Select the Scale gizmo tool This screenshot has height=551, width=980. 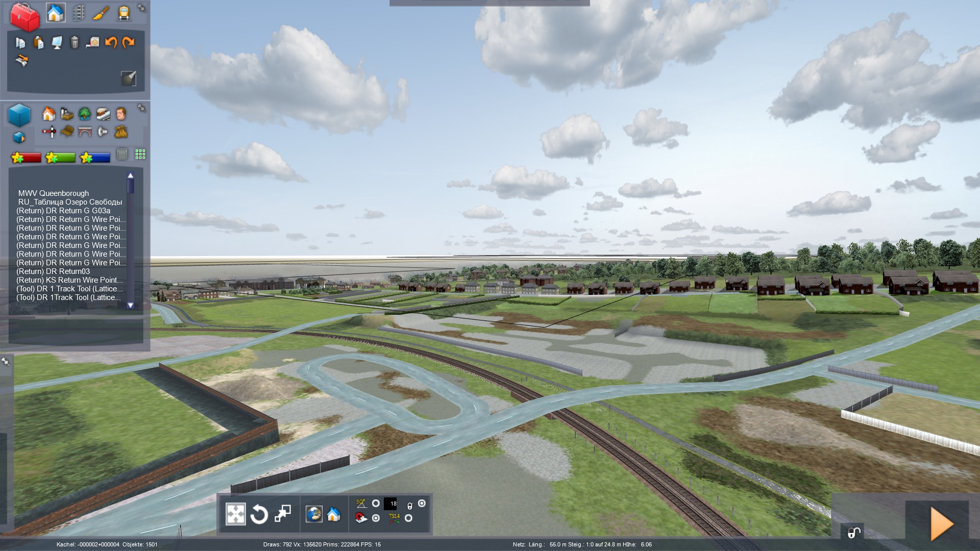click(282, 514)
